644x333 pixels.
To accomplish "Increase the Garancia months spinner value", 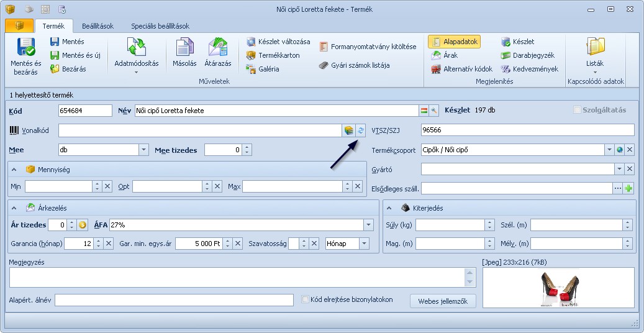I will click(x=97, y=240).
